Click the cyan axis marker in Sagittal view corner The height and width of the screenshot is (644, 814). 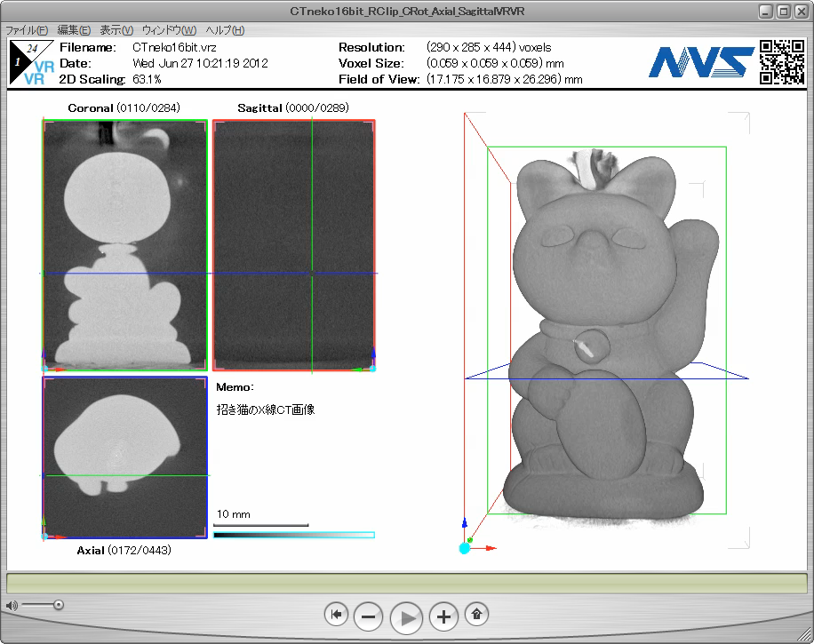tap(372, 369)
